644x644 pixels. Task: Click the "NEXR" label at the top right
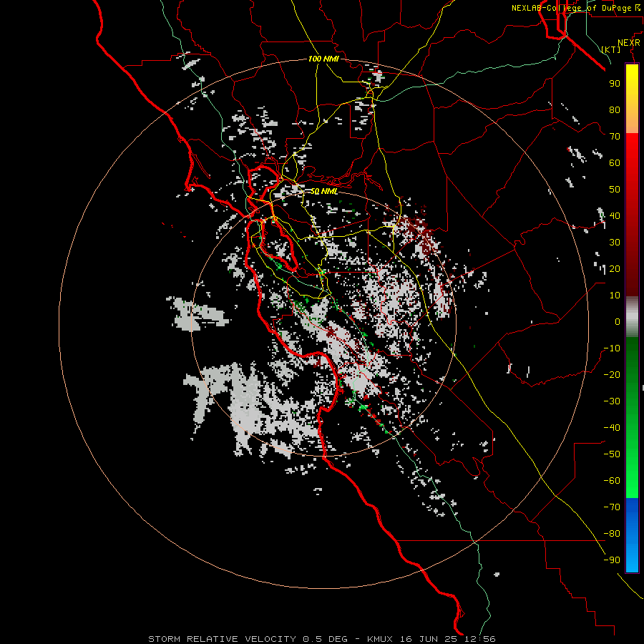point(629,43)
